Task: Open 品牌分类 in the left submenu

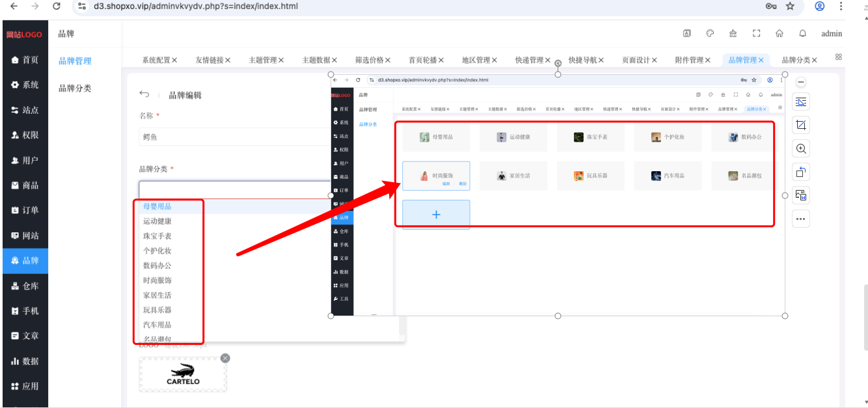Action: [x=75, y=88]
